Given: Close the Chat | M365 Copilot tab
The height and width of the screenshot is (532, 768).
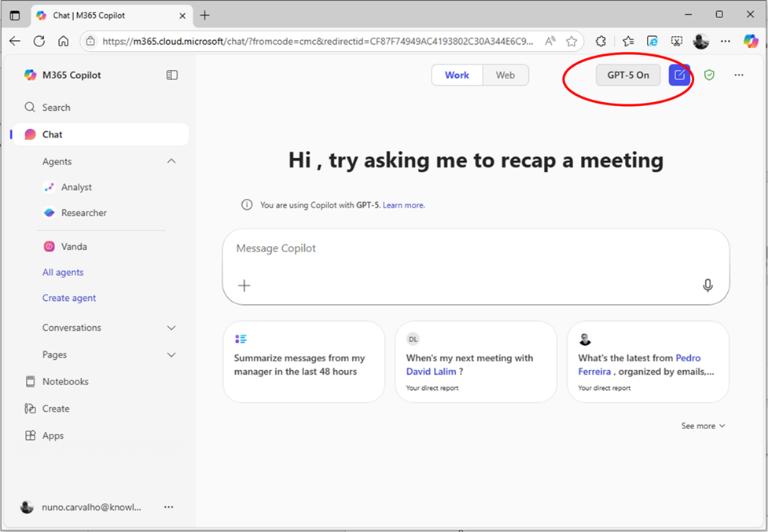Looking at the screenshot, I should (182, 16).
